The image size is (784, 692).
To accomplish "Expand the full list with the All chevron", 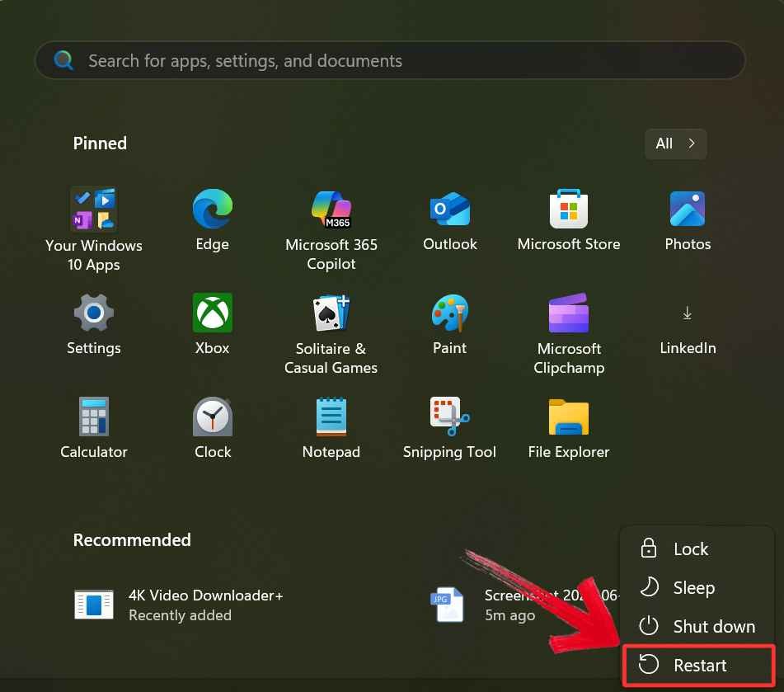I will click(674, 144).
